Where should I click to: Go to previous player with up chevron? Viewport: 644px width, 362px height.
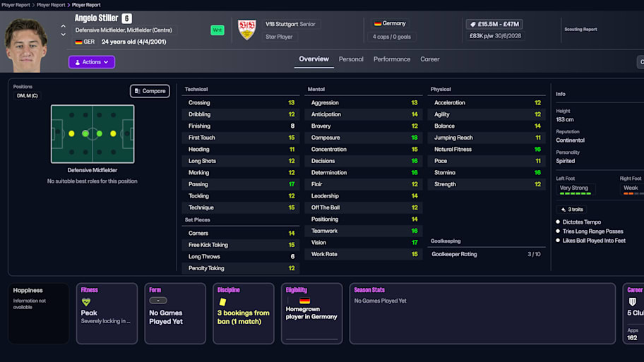pos(64,26)
